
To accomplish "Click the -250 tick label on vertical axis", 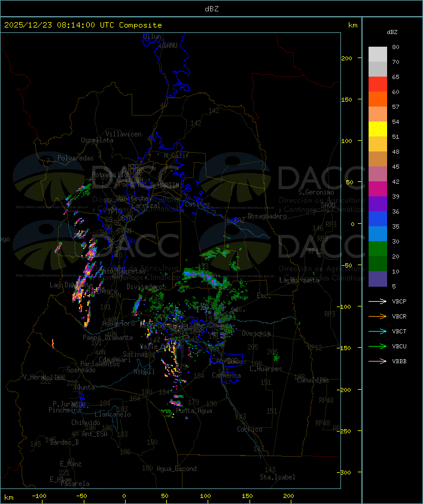I will click(x=345, y=431).
